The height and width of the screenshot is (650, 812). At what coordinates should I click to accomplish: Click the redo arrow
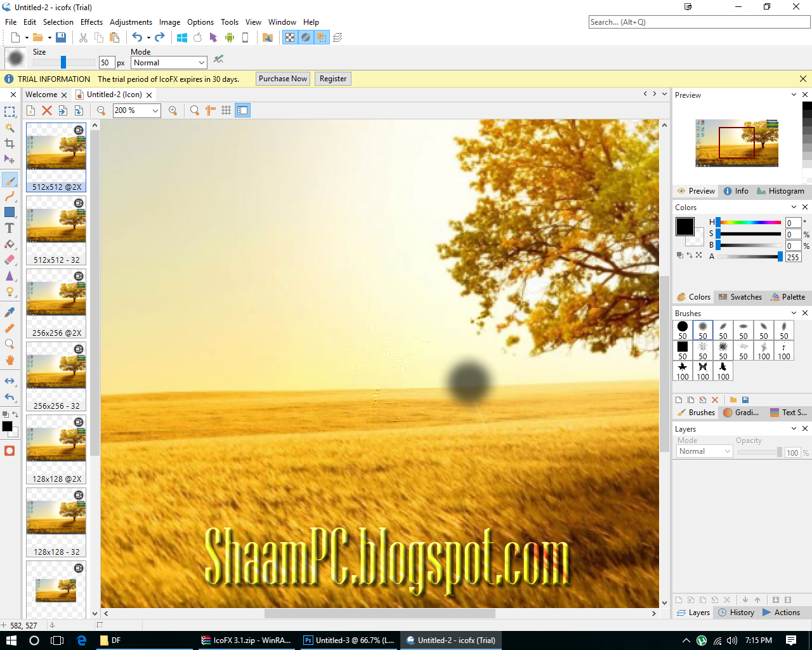point(160,37)
